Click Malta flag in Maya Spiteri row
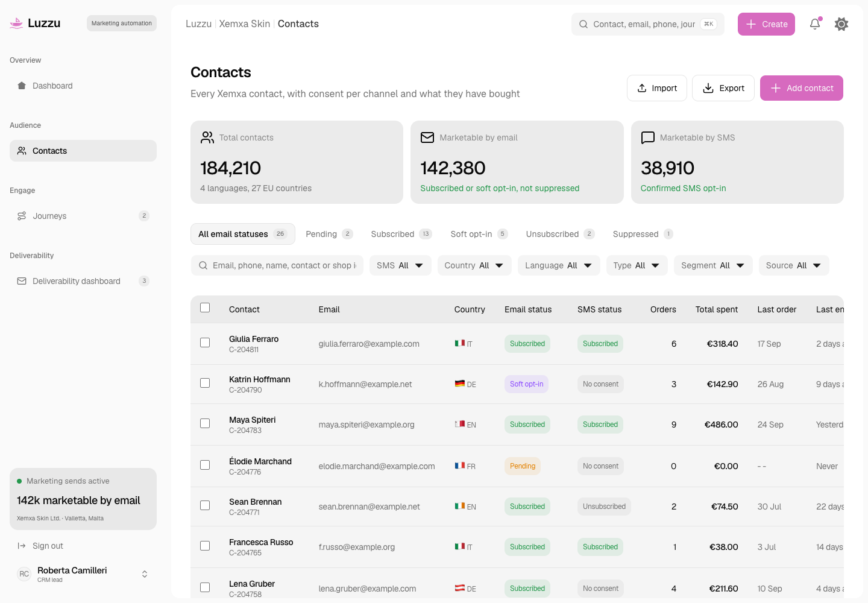This screenshot has height=603, width=868. [x=459, y=424]
